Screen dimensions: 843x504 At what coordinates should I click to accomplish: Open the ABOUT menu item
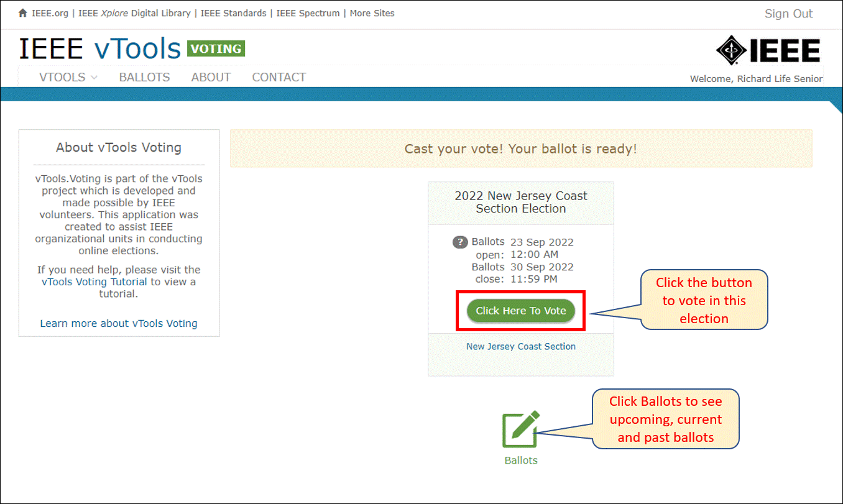coord(211,77)
